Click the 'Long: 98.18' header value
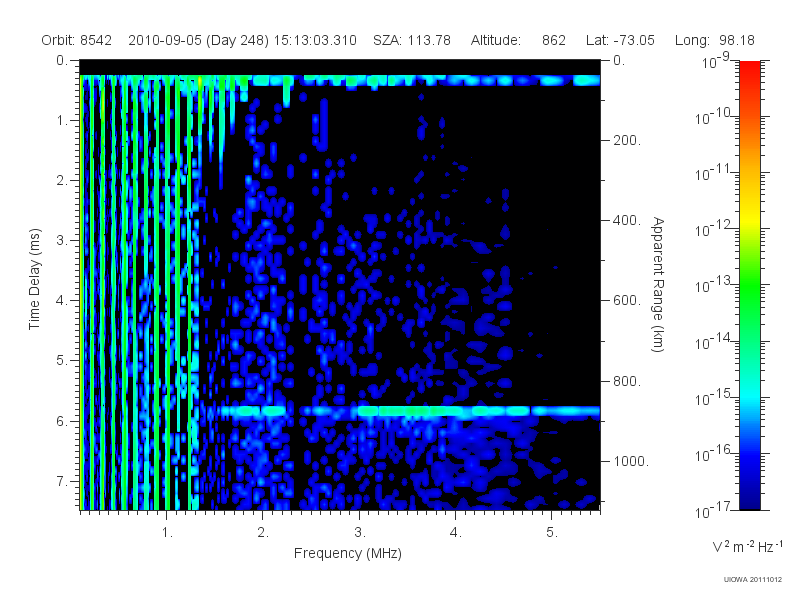The height and width of the screenshot is (600, 800). click(x=714, y=40)
